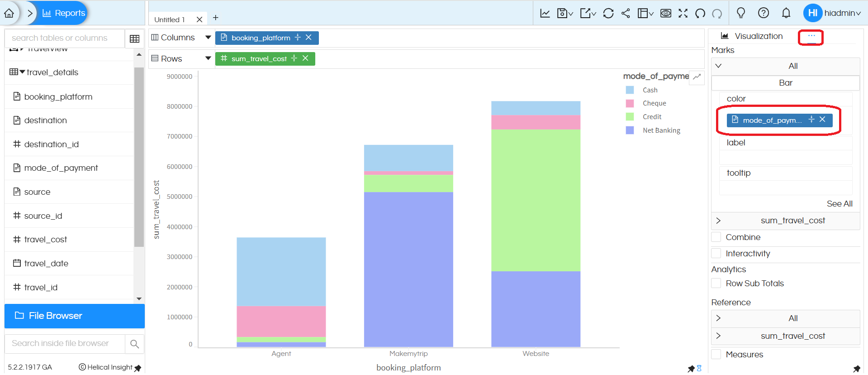This screenshot has height=375, width=868.
Task: Select the booking_platform column in the list
Action: tap(58, 96)
